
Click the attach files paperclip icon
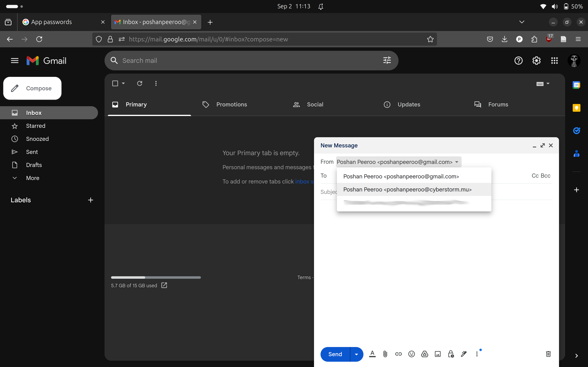coord(385,354)
